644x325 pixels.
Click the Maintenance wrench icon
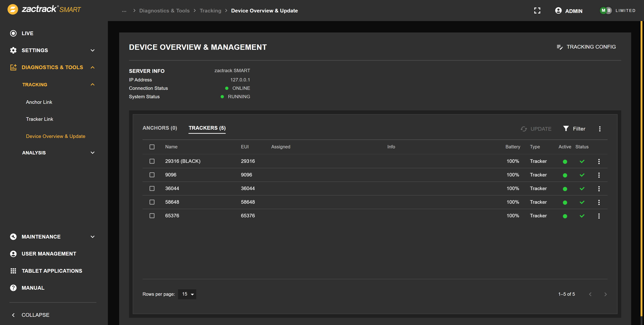click(x=13, y=237)
